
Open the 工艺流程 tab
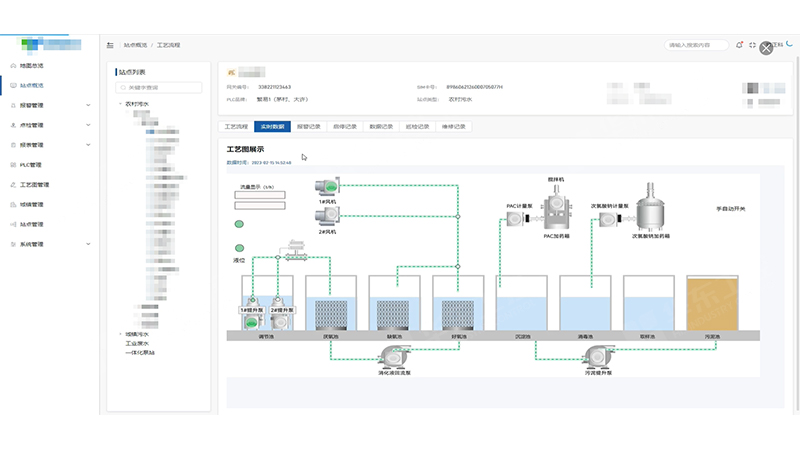pyautogui.click(x=236, y=127)
